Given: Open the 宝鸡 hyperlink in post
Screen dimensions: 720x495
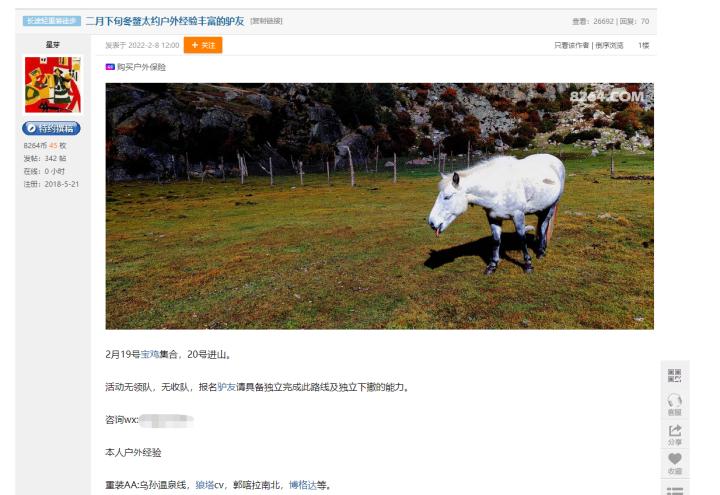Looking at the screenshot, I should [150, 354].
